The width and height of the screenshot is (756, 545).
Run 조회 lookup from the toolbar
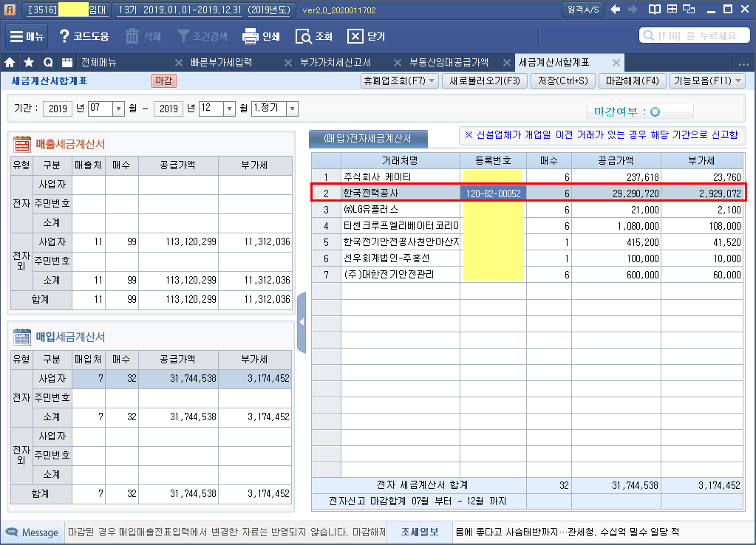tap(314, 36)
